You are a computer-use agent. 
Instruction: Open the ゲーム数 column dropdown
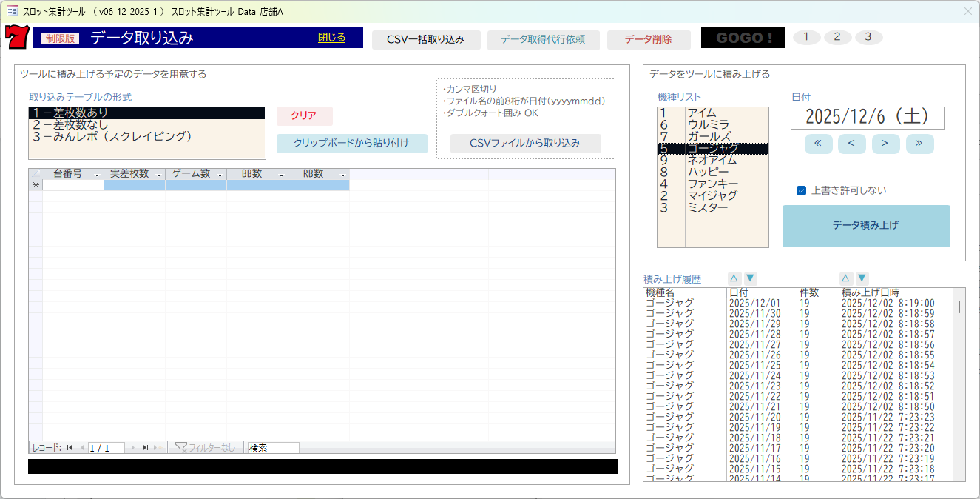(220, 174)
